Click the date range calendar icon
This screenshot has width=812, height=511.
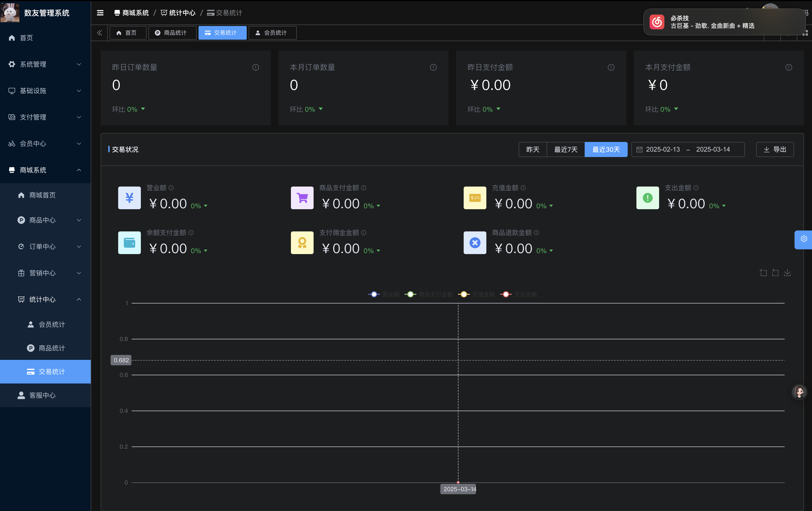[x=639, y=149]
